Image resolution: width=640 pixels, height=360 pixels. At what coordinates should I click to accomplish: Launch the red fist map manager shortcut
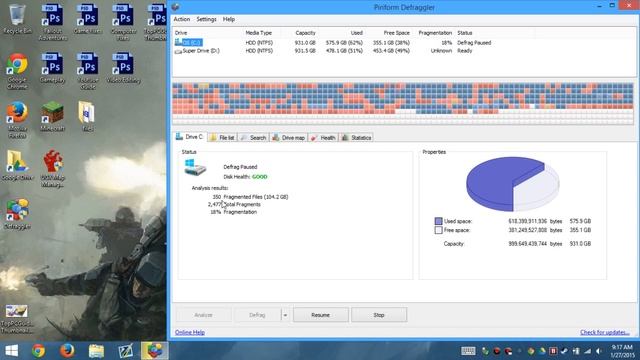tap(52, 169)
